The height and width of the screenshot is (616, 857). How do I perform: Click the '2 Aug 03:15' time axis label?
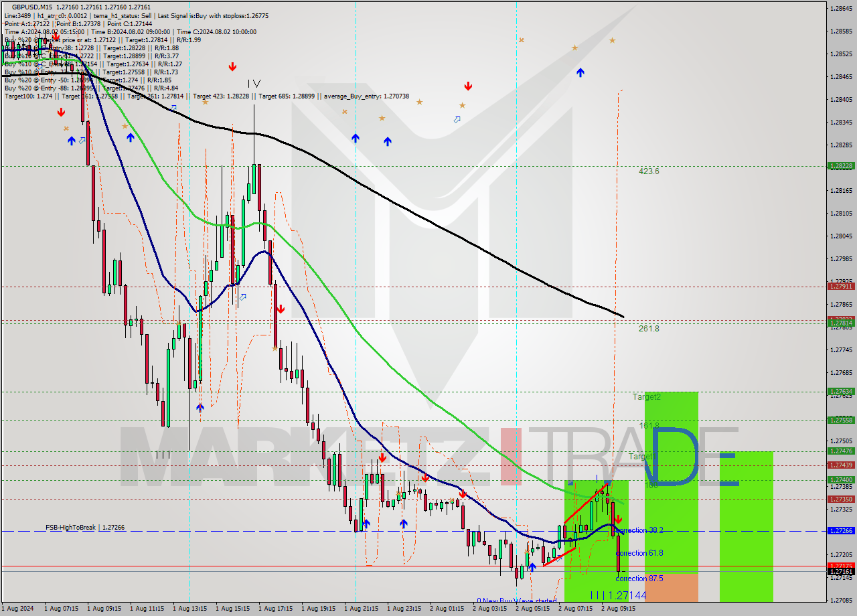tap(489, 609)
